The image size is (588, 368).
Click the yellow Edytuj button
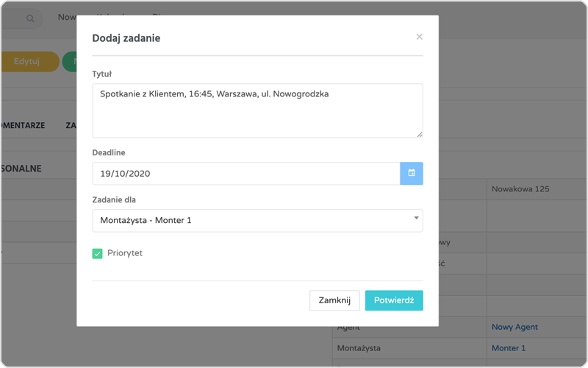pos(28,62)
